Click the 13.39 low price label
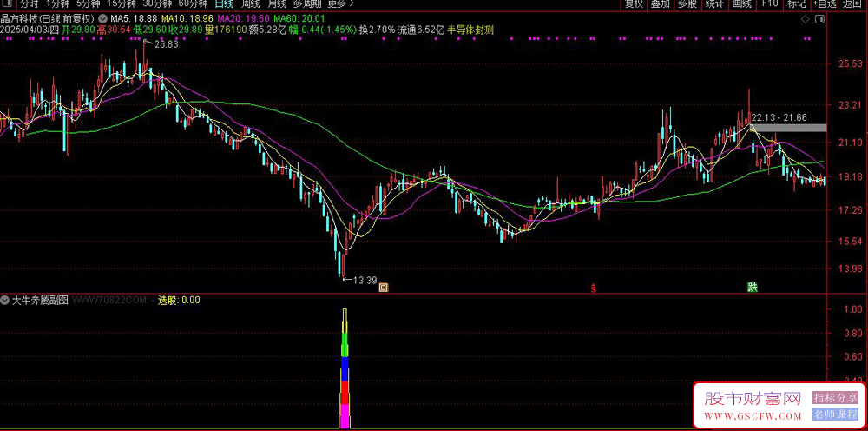Viewport: 868px width, 431px height. (x=365, y=280)
